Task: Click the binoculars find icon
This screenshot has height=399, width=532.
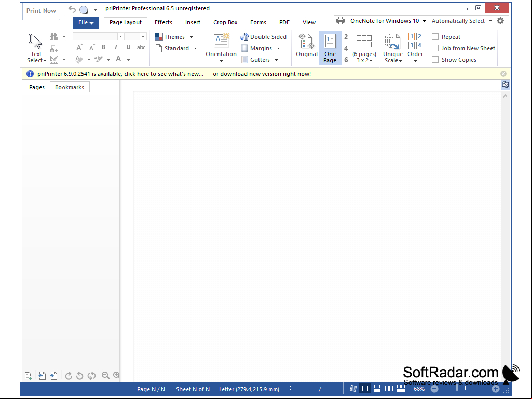Action: pos(53,37)
